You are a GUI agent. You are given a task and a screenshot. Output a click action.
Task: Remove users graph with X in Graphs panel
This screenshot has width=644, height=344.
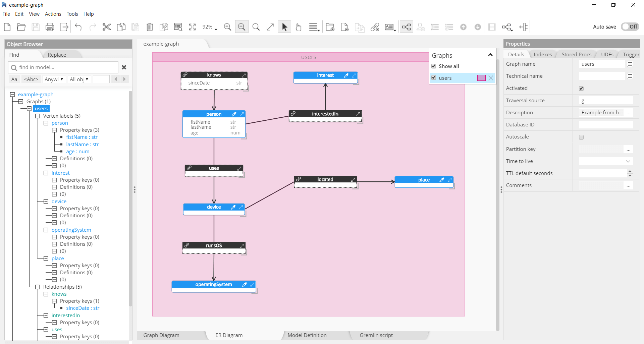pyautogui.click(x=491, y=78)
